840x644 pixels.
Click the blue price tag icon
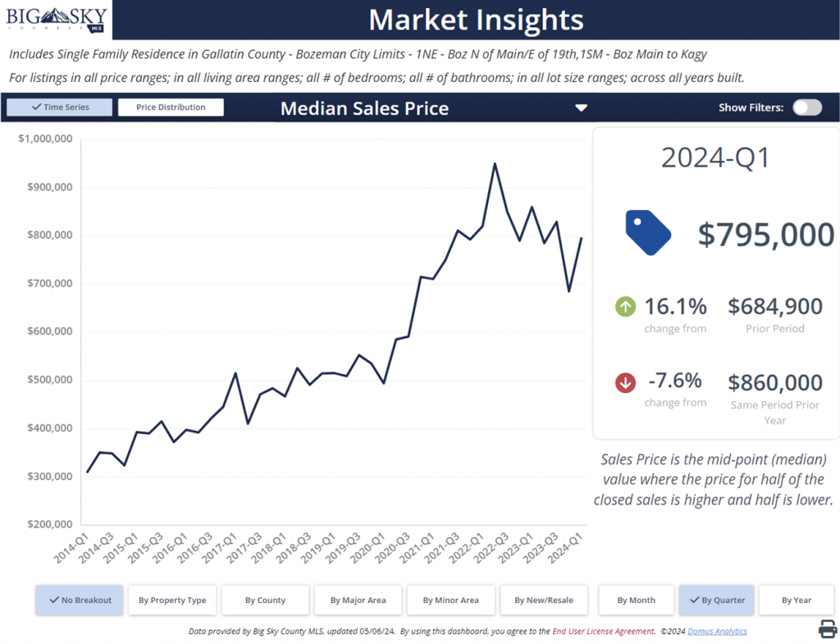click(x=648, y=232)
